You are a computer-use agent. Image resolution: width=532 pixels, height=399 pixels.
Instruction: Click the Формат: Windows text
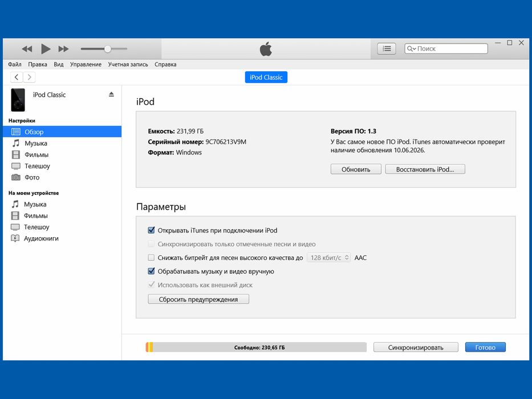pyautogui.click(x=174, y=152)
